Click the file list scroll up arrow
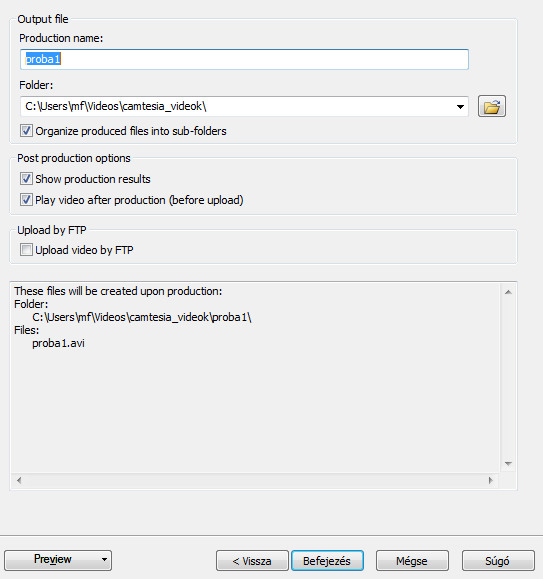The image size is (543, 579). (x=508, y=292)
